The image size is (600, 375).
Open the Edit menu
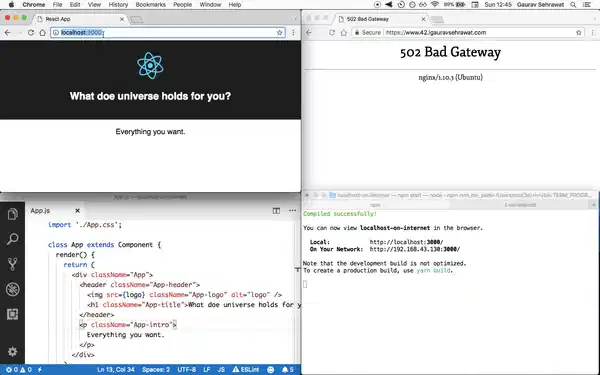[75, 5]
